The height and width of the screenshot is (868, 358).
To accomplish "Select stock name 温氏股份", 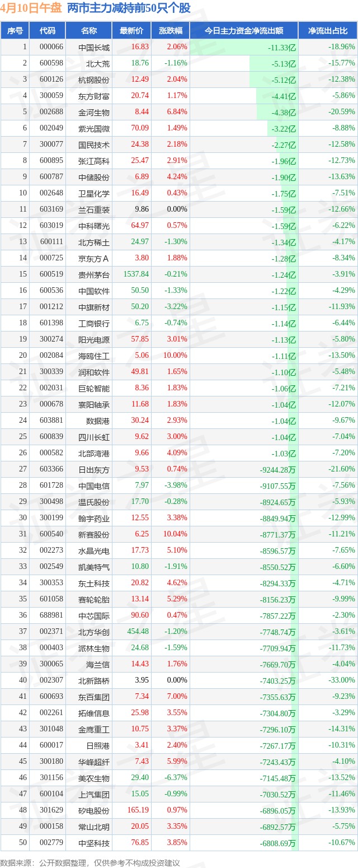I will pos(94,502).
